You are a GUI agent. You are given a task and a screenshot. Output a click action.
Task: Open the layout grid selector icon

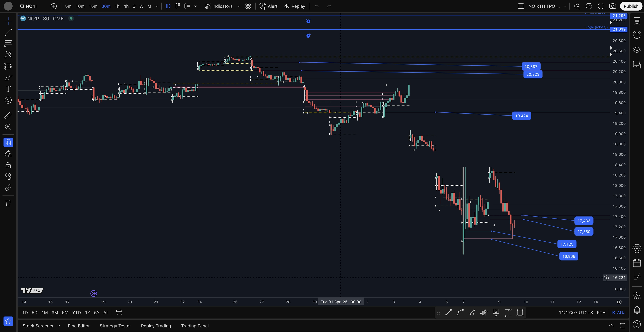pos(248,6)
